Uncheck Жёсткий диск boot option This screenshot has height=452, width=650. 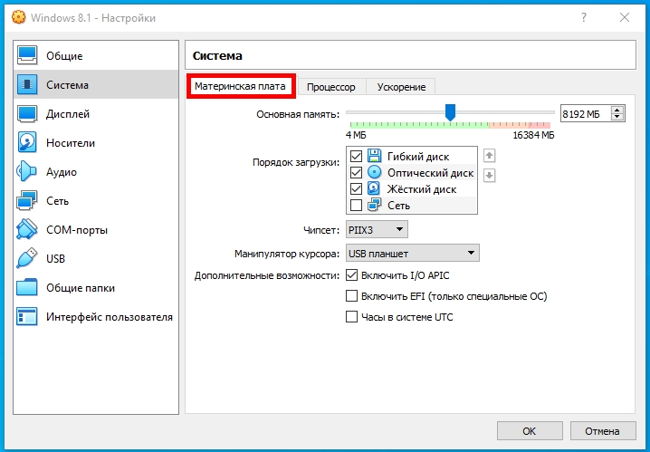(356, 189)
